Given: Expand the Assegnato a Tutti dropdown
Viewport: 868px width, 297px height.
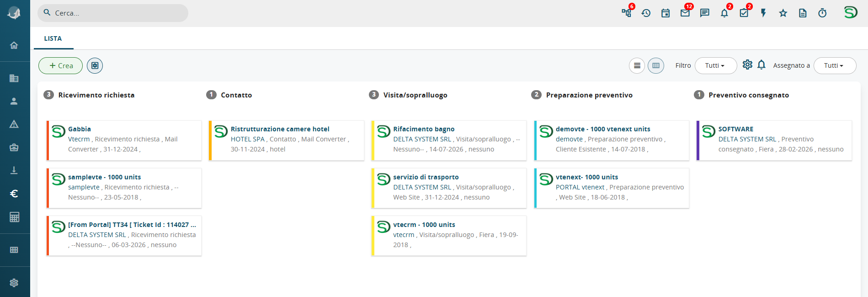Looking at the screenshot, I should tap(835, 65).
